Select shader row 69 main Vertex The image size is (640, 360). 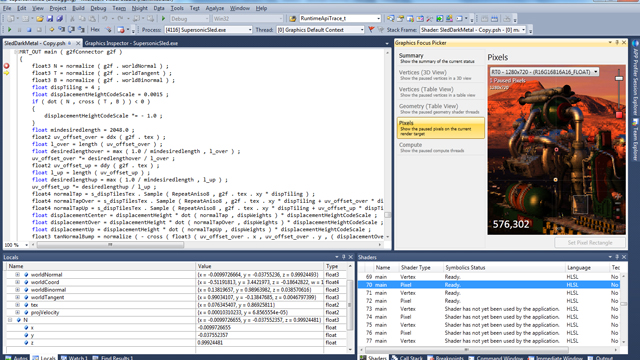coord(489,277)
